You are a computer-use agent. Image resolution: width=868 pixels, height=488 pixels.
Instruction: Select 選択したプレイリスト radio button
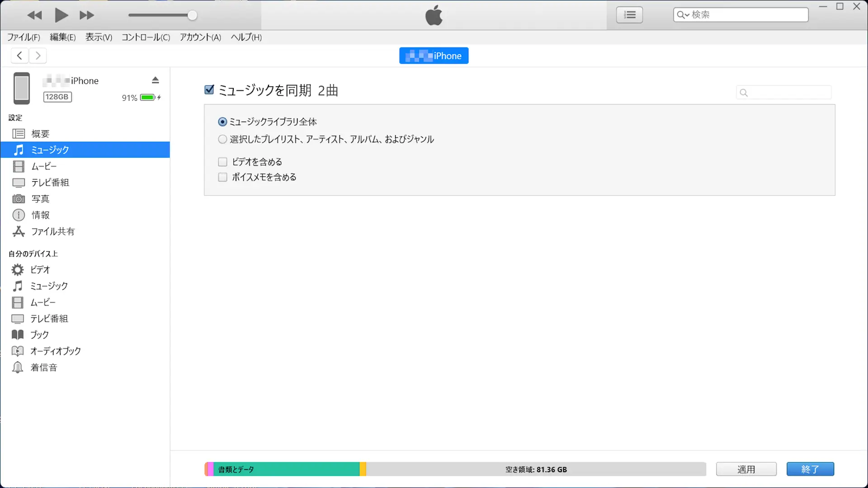222,139
